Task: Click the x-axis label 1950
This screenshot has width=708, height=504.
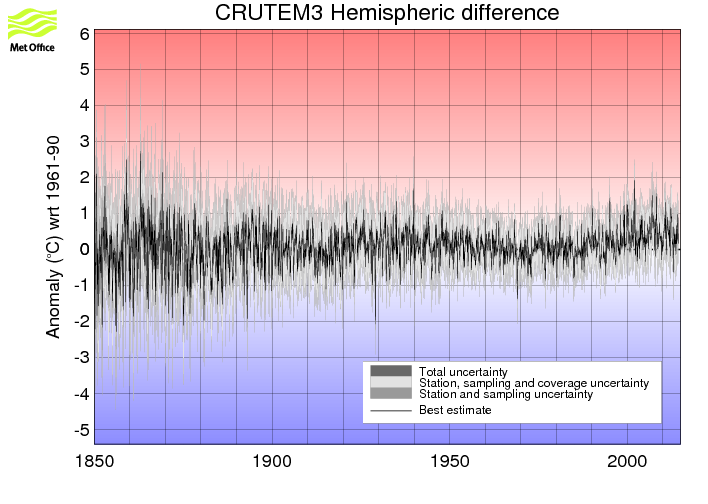Action: tap(450, 462)
